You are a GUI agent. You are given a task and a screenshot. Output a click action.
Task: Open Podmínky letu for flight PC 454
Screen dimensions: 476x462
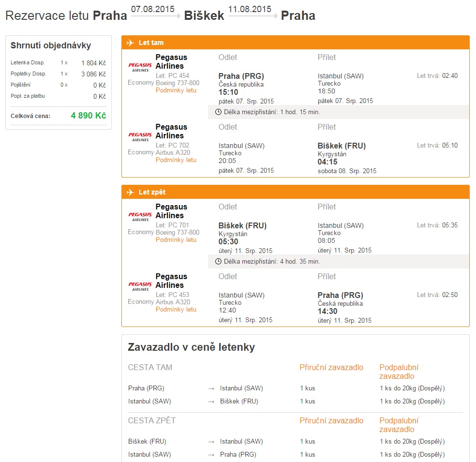pos(176,90)
